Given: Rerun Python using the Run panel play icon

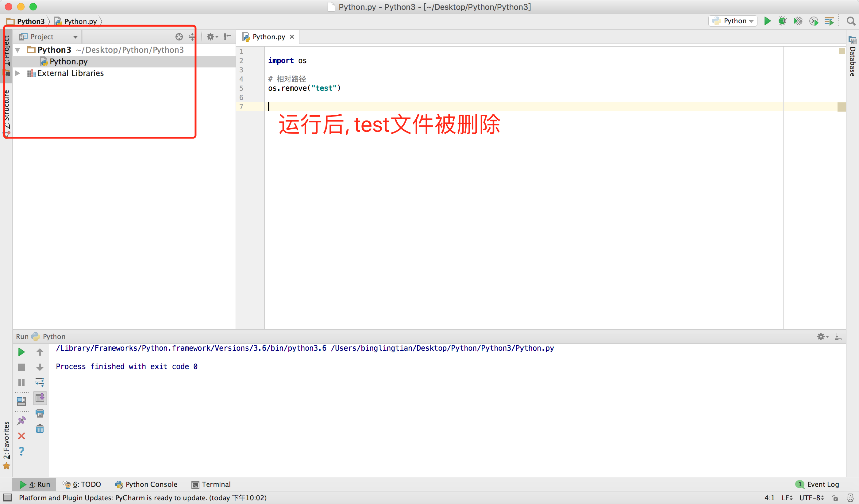Looking at the screenshot, I should [21, 352].
